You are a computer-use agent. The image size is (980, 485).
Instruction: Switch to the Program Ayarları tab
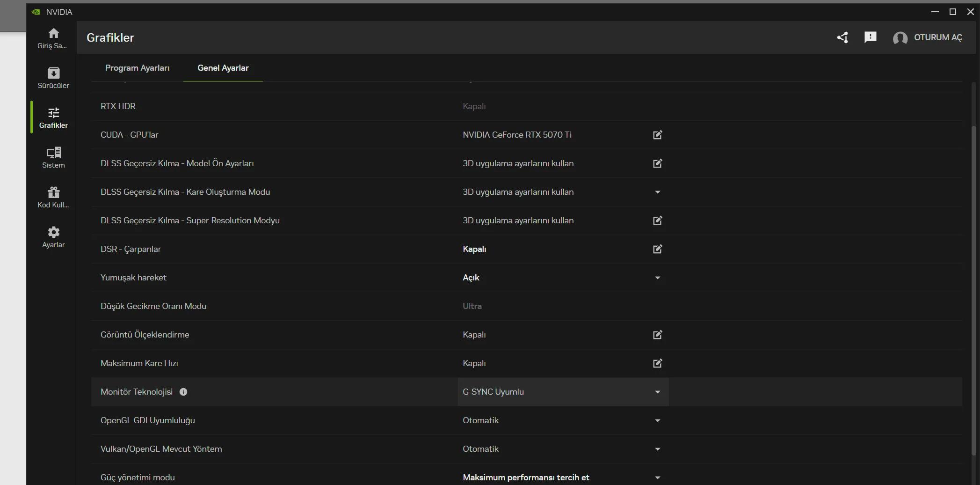pyautogui.click(x=138, y=68)
